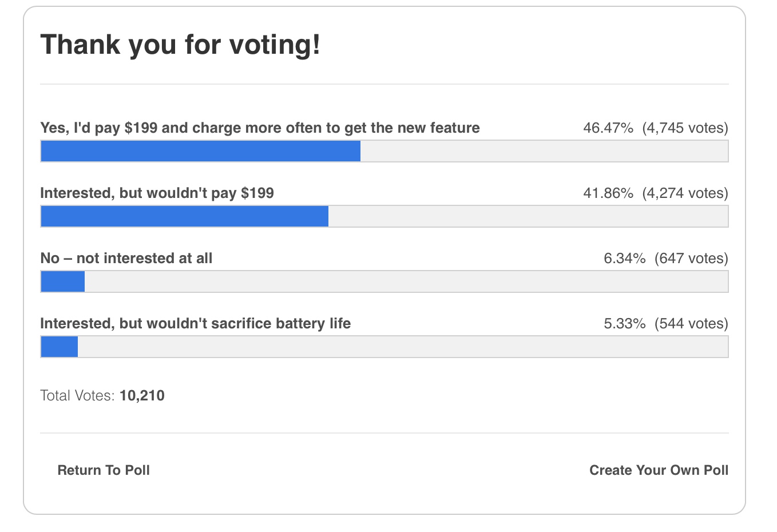Image resolution: width=777 pixels, height=532 pixels.
Task: Click the "Thank you for voting!" heading
Action: point(180,45)
